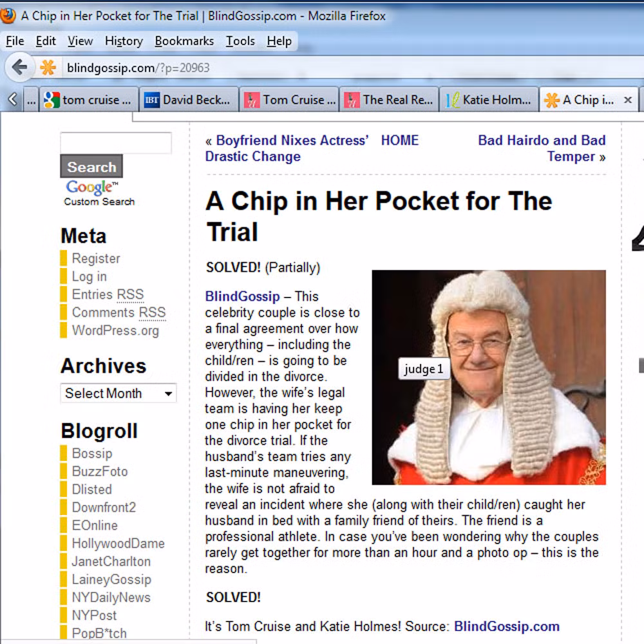This screenshot has height=644, width=644.
Task: Open the Bookmarks menu
Action: coord(184,41)
